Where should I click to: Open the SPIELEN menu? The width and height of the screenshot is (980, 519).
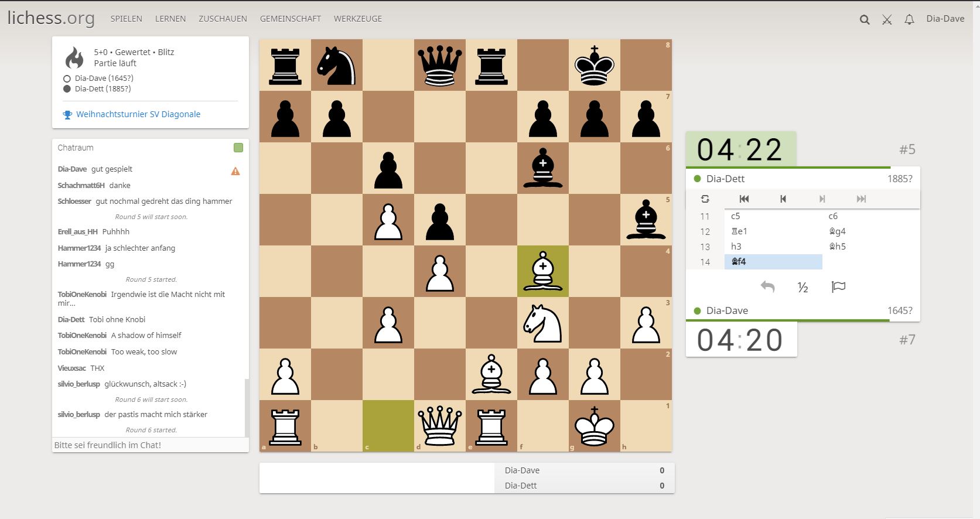127,19
